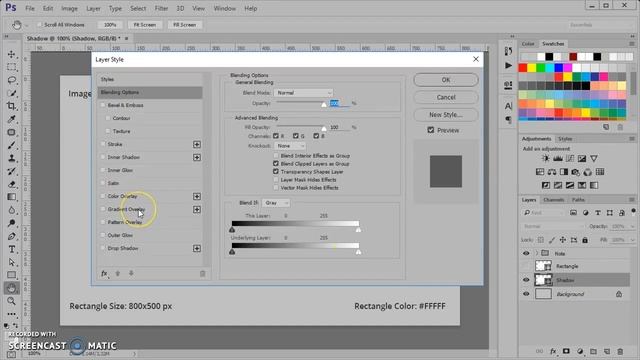Click the Fill Screen button
The image size is (640, 360).
tap(184, 25)
